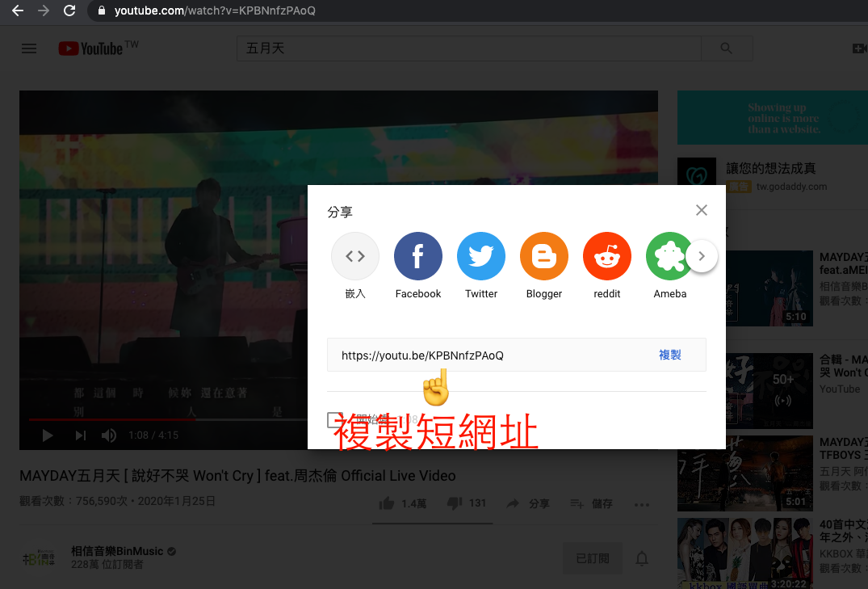Open the 5:10 recommended video thumbnail
This screenshot has height=589, width=868.
click(769, 288)
